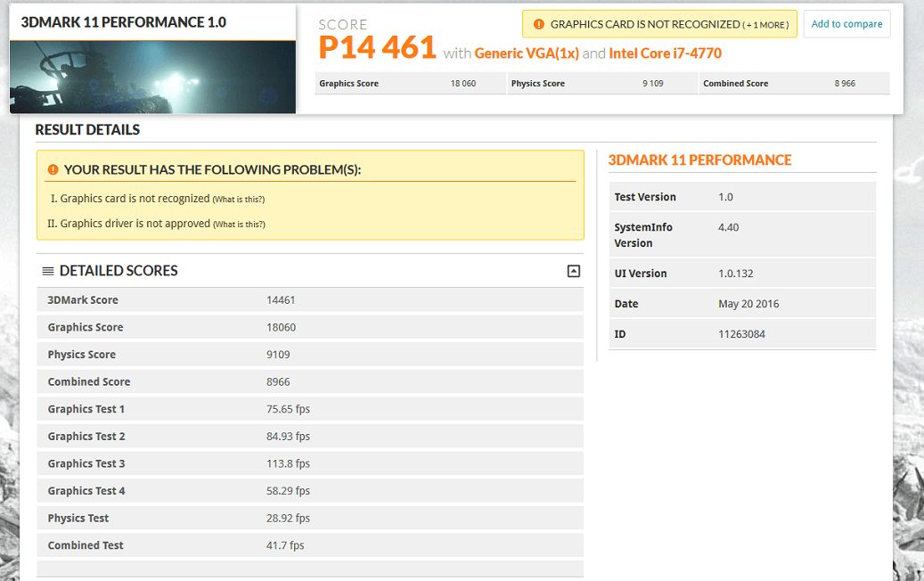Click 'What is this?' for unrecognized graphics card

(238, 200)
